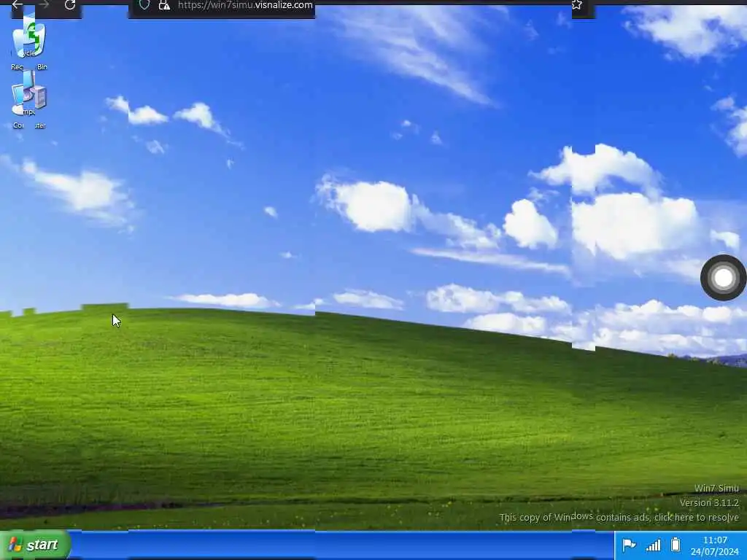Tap the floating round assistive button

coord(723,278)
